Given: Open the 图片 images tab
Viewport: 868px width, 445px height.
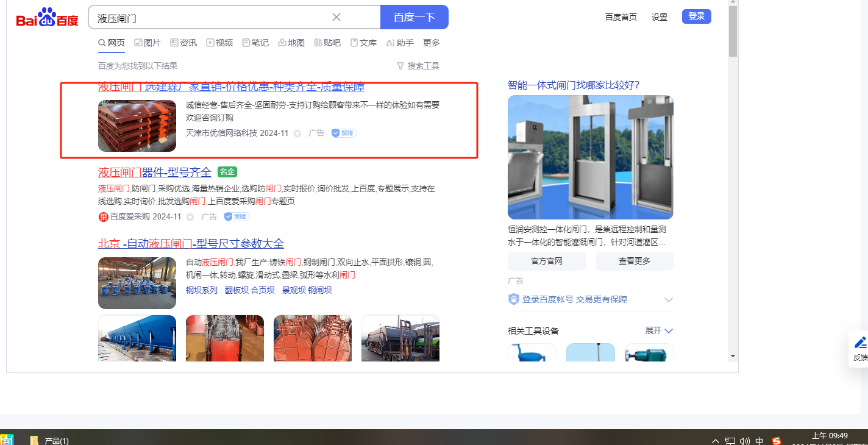Looking at the screenshot, I should (148, 43).
